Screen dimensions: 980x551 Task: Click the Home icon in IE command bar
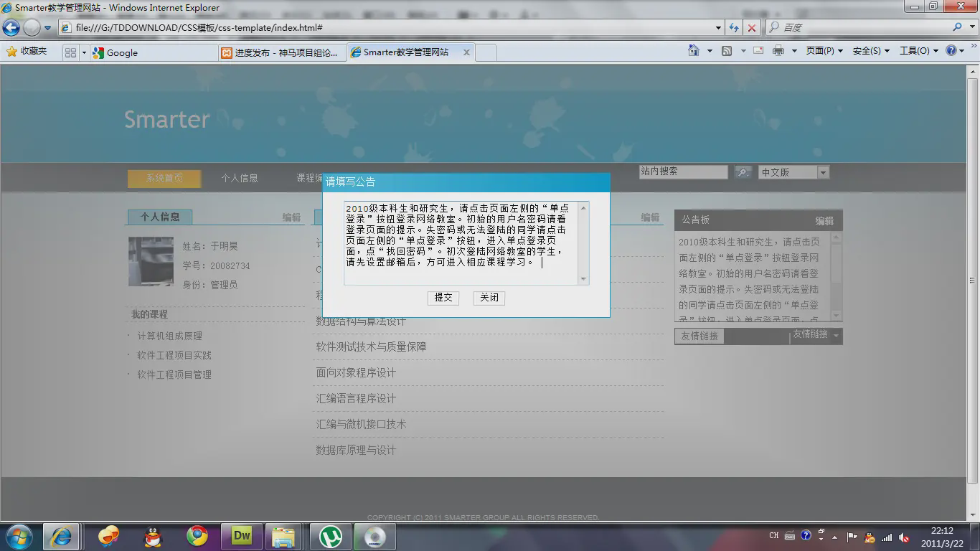click(x=693, y=51)
